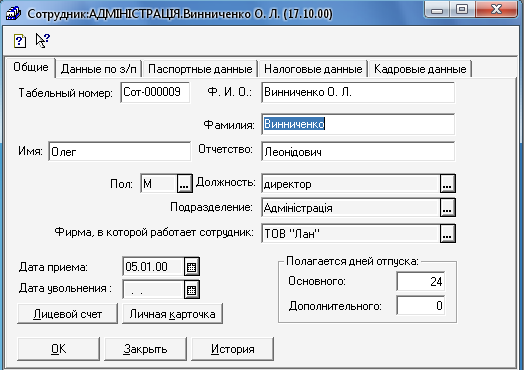Image resolution: width=524 pixels, height=370 pixels.
Task: Open calendar for Дата приема
Action: point(191,266)
